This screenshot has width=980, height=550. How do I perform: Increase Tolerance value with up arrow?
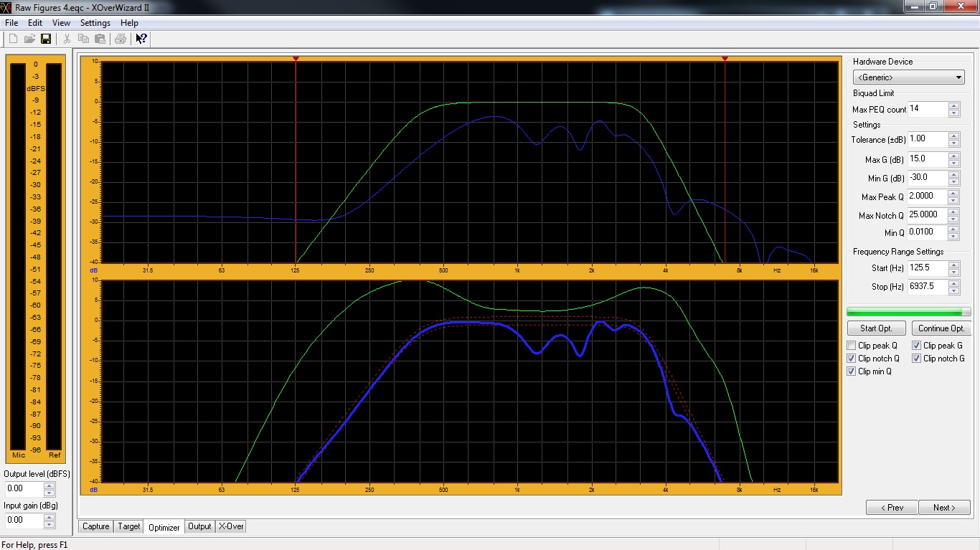point(953,136)
